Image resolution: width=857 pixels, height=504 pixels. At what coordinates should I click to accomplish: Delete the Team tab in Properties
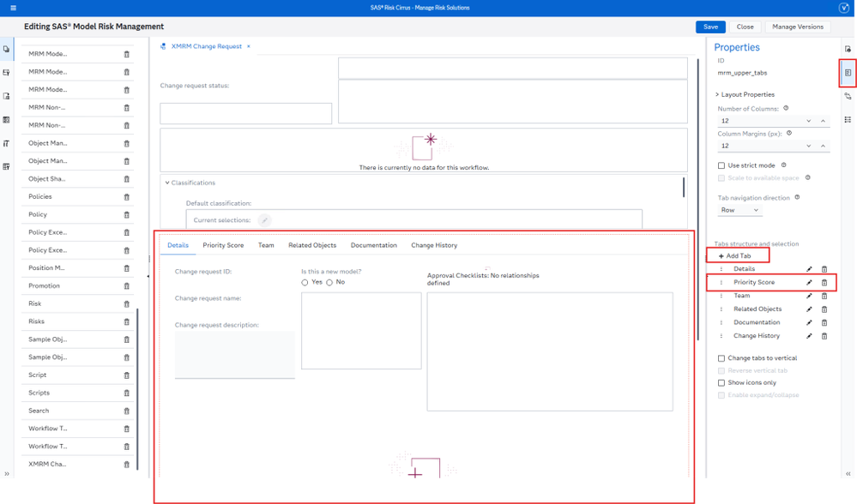824,296
